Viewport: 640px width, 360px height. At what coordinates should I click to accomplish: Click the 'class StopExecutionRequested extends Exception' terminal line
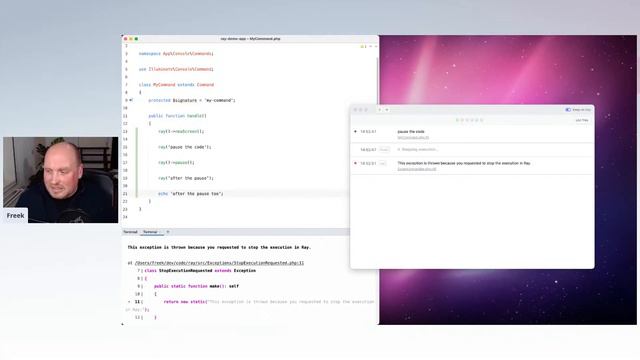200,271
